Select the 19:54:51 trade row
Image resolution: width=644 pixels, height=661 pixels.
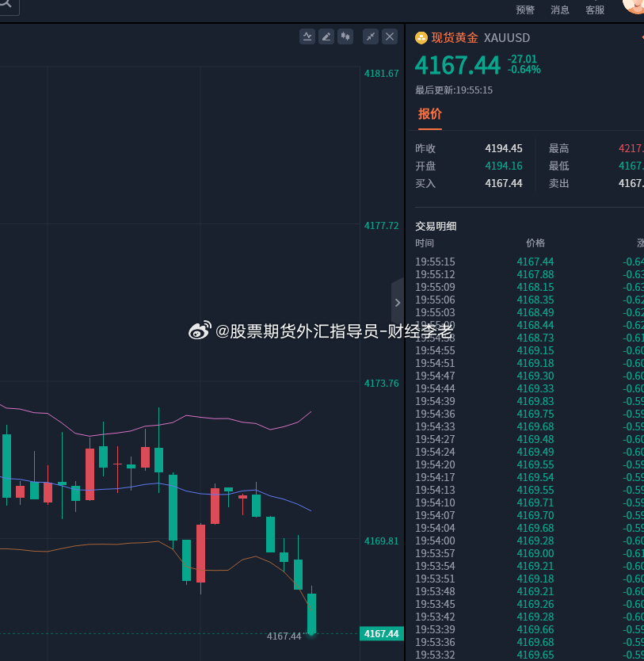coord(529,363)
